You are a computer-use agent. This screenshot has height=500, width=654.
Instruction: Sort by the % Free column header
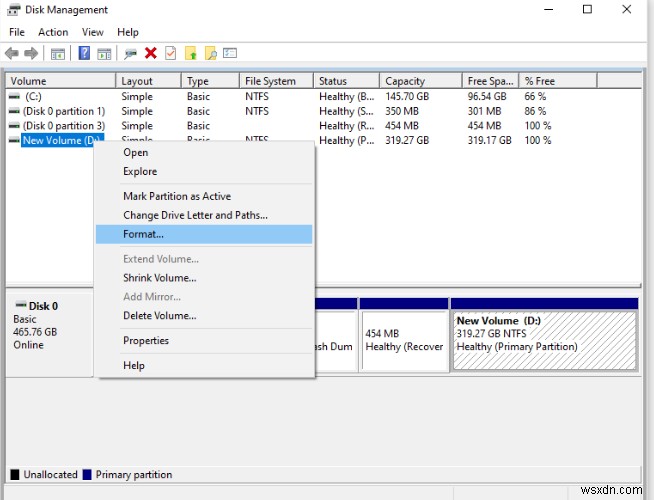point(558,81)
